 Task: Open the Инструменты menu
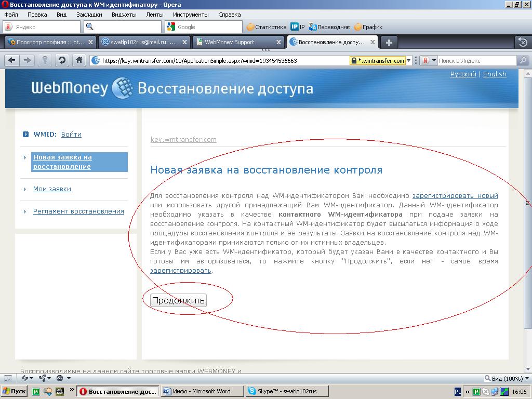point(191,15)
